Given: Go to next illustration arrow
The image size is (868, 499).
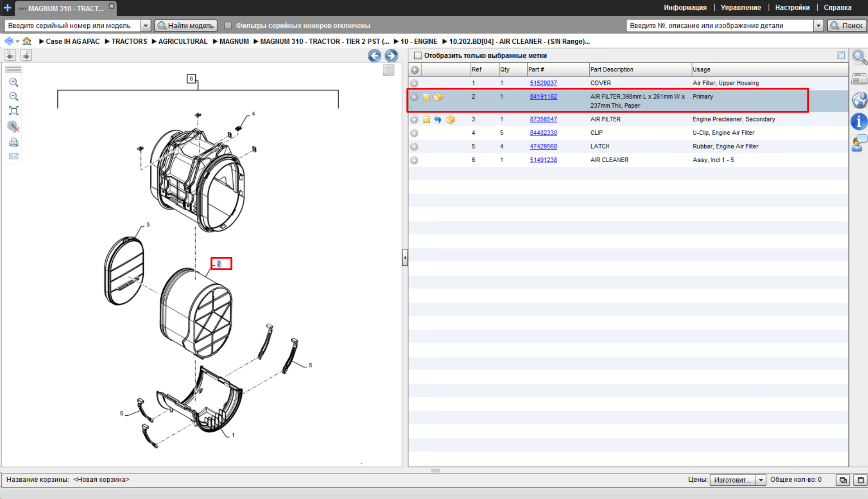Looking at the screenshot, I should 391,56.
